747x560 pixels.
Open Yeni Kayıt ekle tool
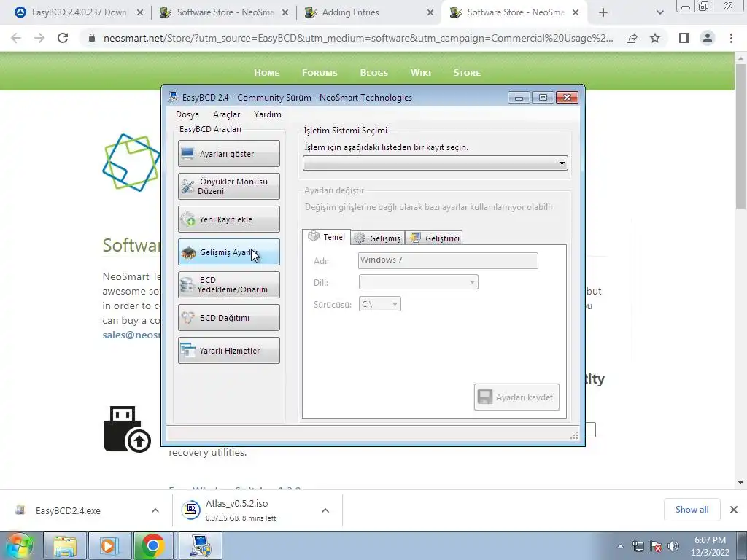click(x=228, y=219)
